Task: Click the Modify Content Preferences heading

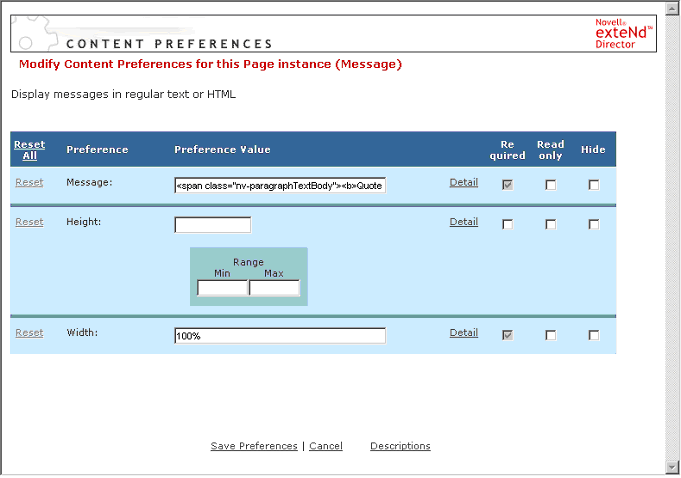Action: click(x=211, y=64)
